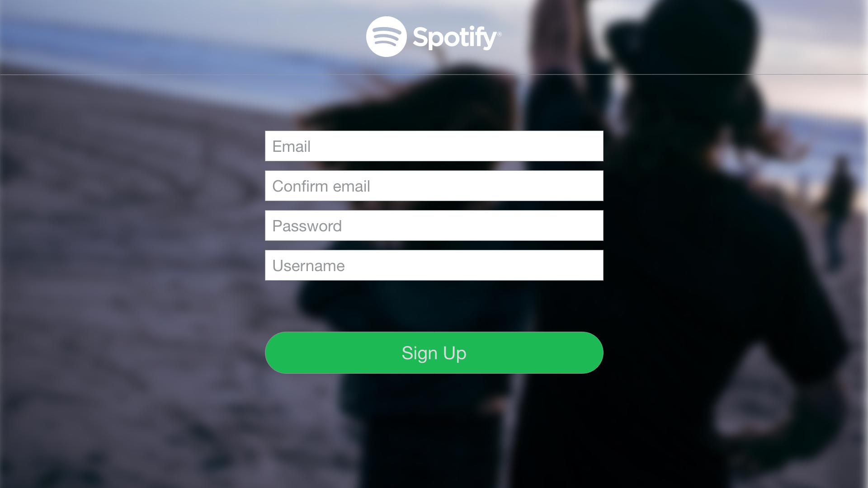The height and width of the screenshot is (488, 868).
Task: Click the green Sign Up button
Action: pyautogui.click(x=434, y=353)
